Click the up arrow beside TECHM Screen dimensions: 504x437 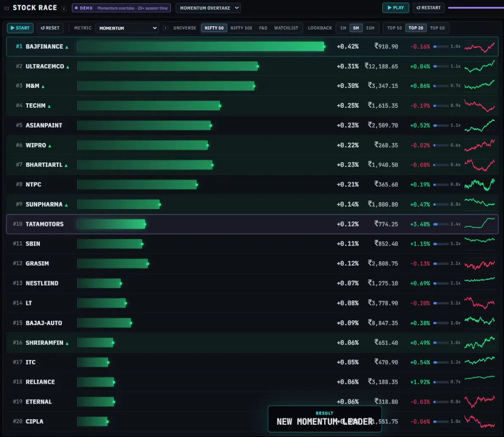click(x=49, y=106)
